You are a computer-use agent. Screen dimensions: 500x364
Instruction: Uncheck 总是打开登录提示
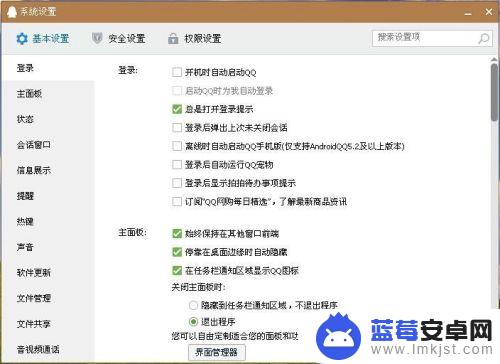[177, 109]
